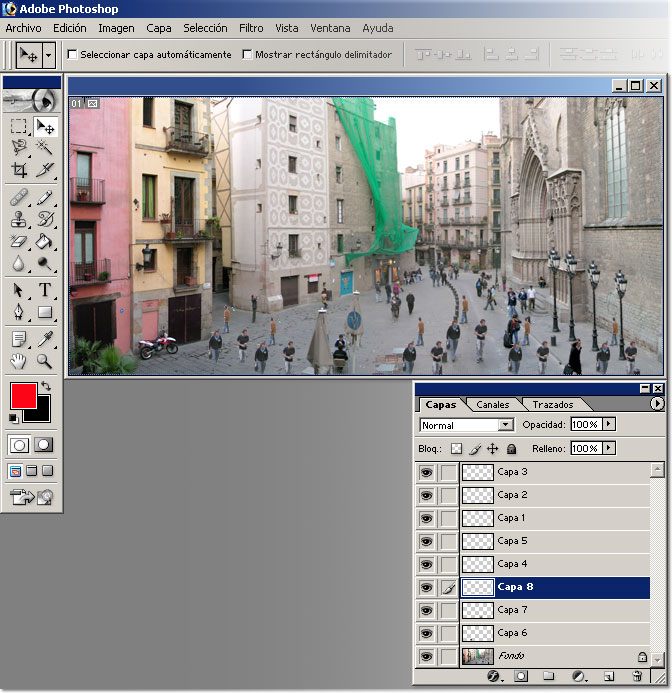Click the red foreground color swatch
The image size is (672, 693).
pos(23,394)
